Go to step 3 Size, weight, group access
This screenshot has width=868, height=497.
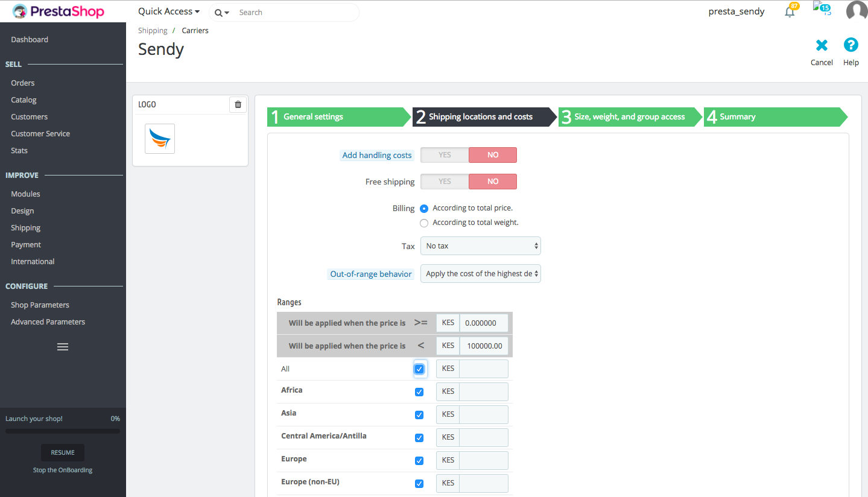pyautogui.click(x=630, y=117)
